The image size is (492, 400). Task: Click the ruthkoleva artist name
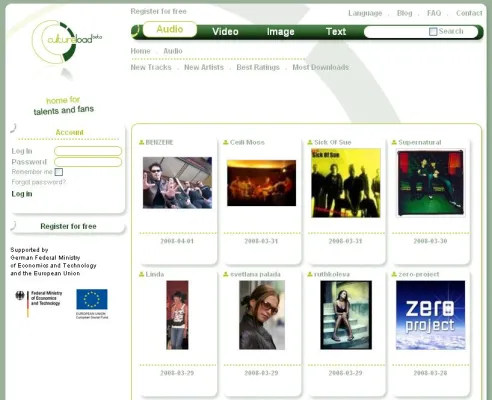[x=332, y=274]
